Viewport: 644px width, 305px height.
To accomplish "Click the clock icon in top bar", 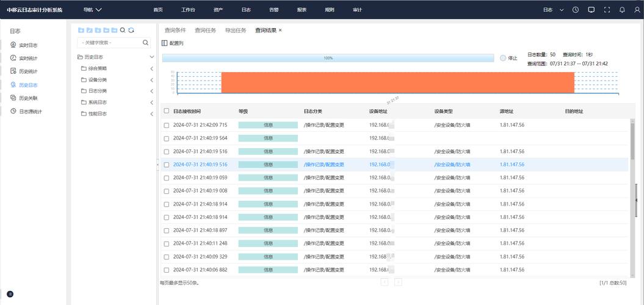I will (x=576, y=10).
